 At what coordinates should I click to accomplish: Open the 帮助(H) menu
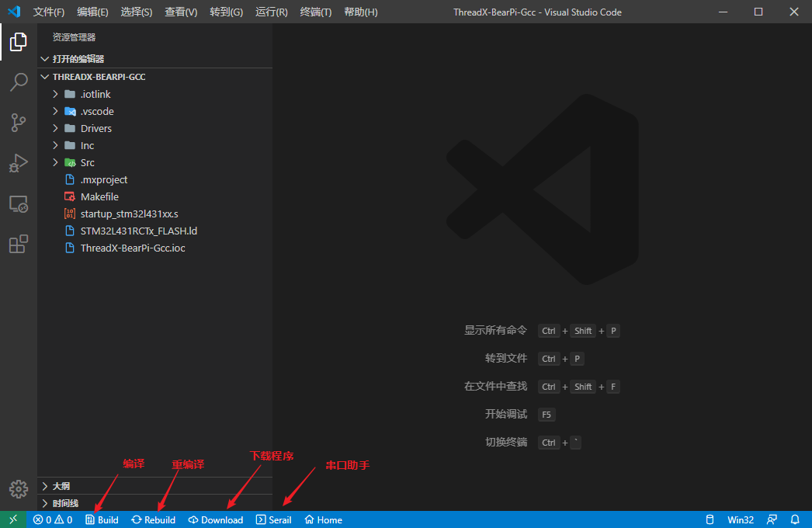pos(360,12)
